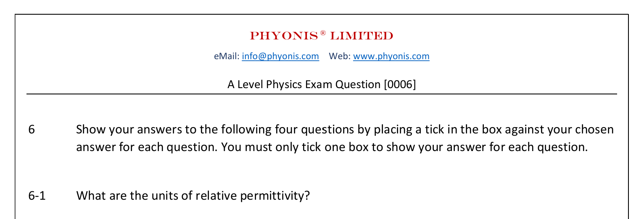Click the 'eMail:' label text
Screen dimensions: 644x219
227,56
